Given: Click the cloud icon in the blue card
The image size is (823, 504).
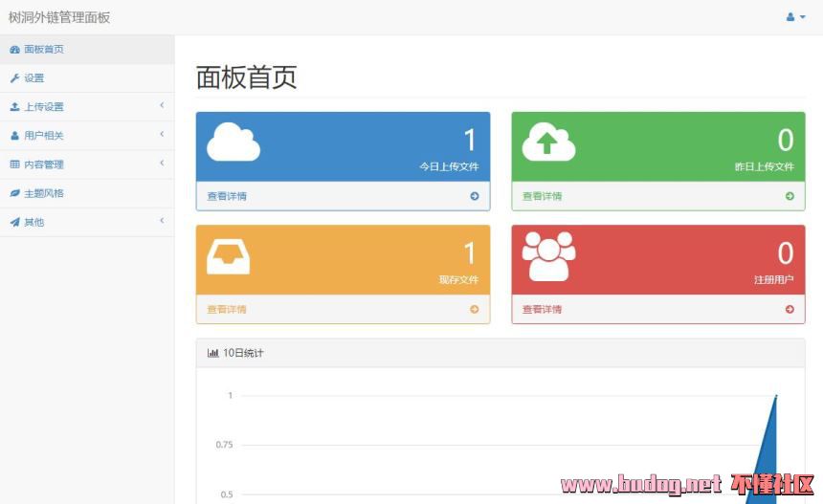Looking at the screenshot, I should tap(234, 142).
